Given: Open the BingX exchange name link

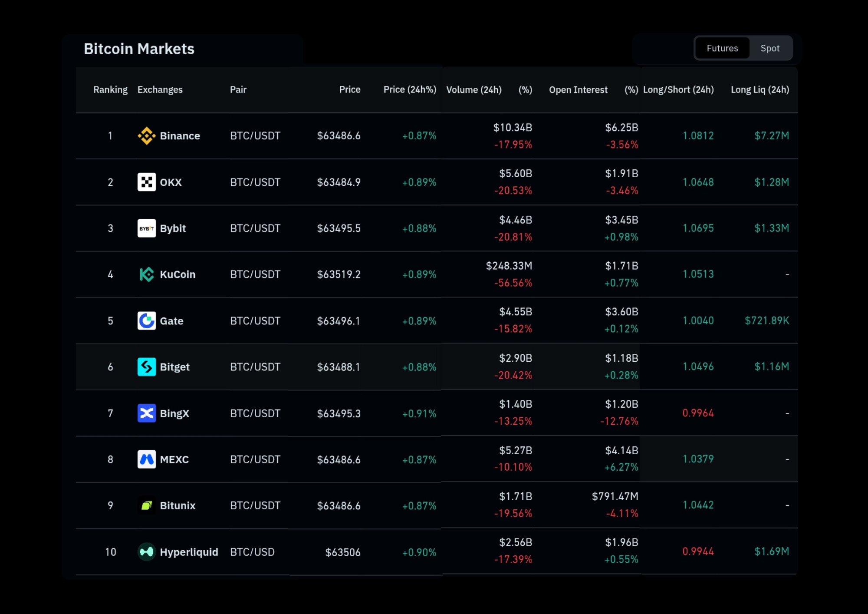Looking at the screenshot, I should pos(174,413).
